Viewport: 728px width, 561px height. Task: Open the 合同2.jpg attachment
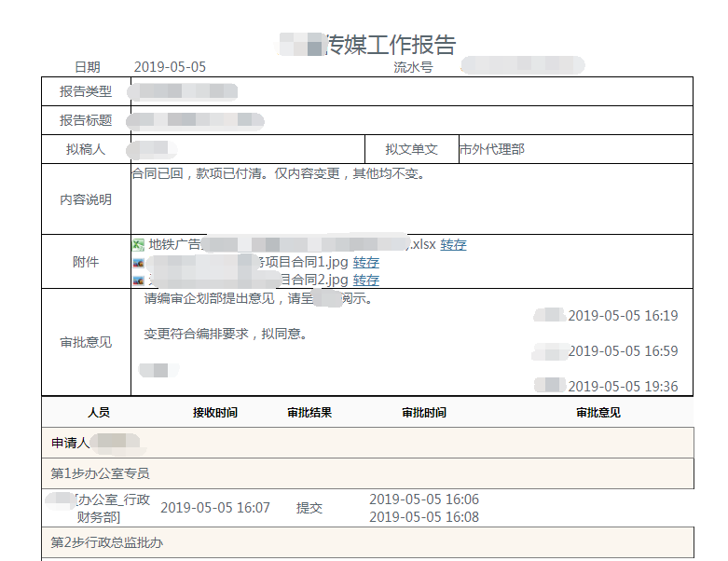coord(248,280)
